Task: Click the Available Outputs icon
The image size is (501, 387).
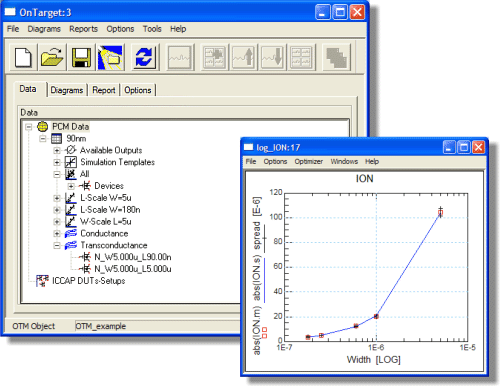Action: click(70, 150)
